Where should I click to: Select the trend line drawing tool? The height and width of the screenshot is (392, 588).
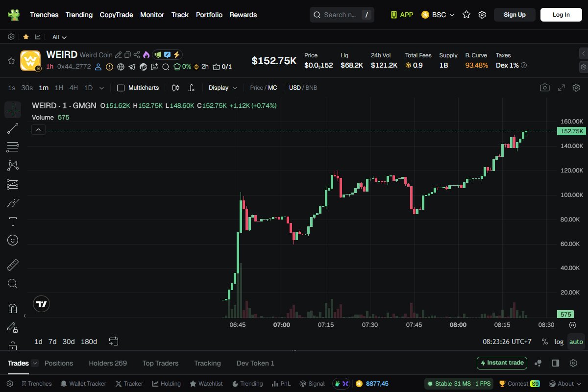coord(13,128)
